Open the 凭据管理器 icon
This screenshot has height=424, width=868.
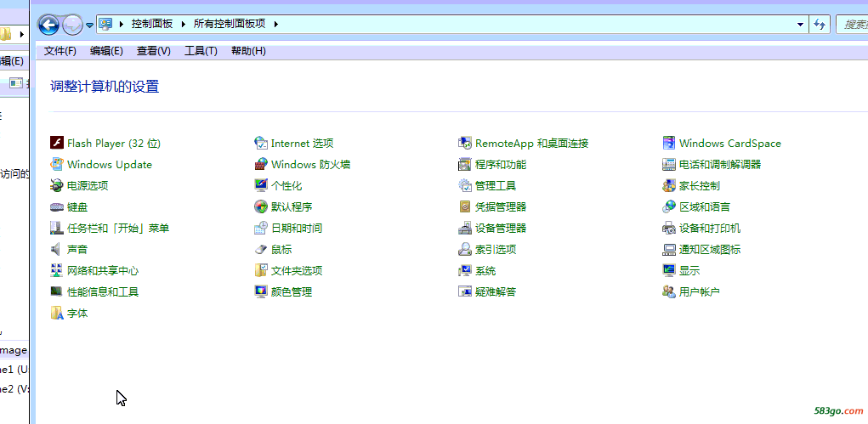pos(465,207)
